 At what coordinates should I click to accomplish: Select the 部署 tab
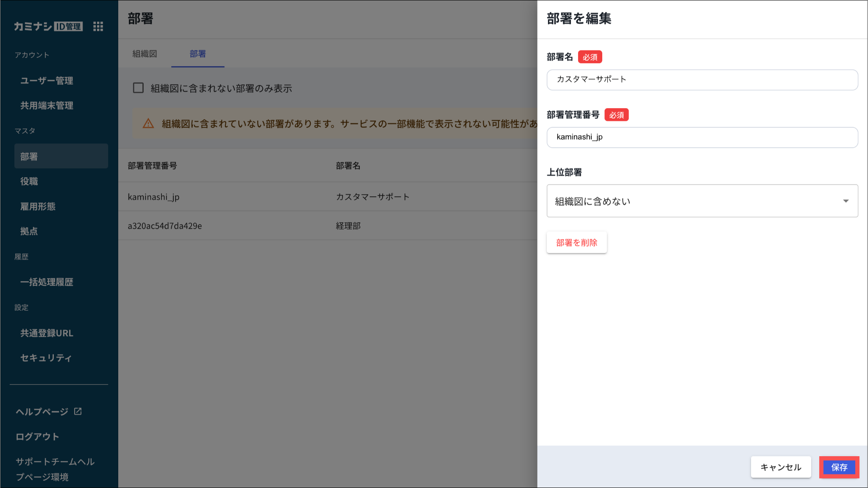(x=198, y=54)
